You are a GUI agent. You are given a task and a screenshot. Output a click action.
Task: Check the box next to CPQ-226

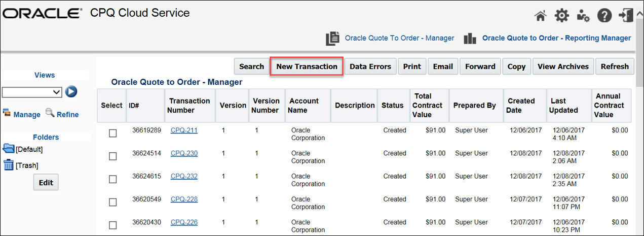[x=113, y=225]
